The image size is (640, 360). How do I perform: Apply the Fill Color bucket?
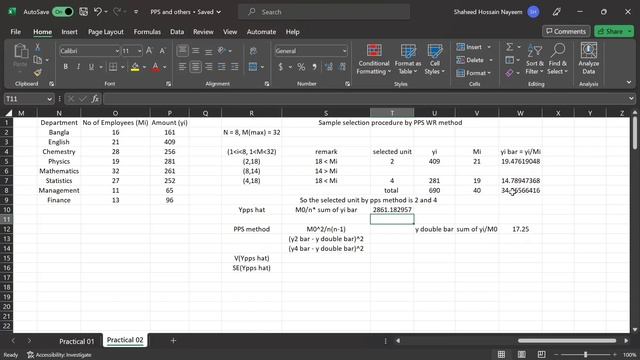tap(135, 67)
